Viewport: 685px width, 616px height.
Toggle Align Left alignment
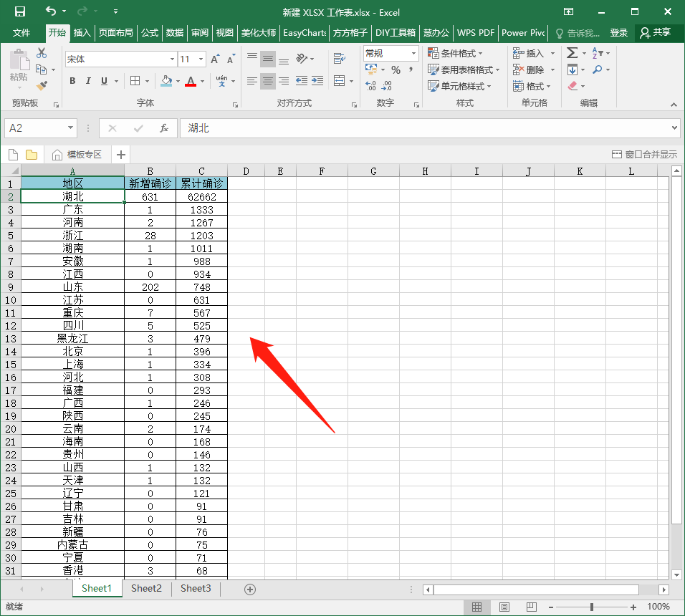pyautogui.click(x=252, y=81)
